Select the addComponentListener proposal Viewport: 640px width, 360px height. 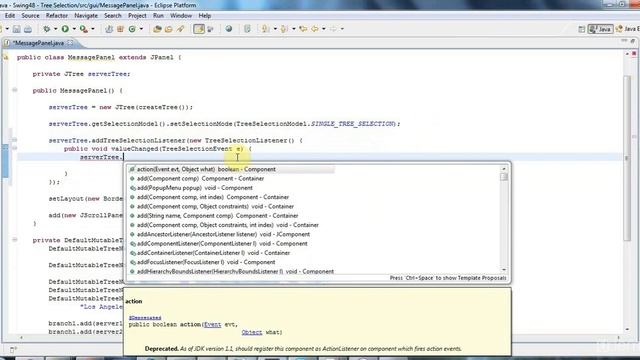pos(313,244)
